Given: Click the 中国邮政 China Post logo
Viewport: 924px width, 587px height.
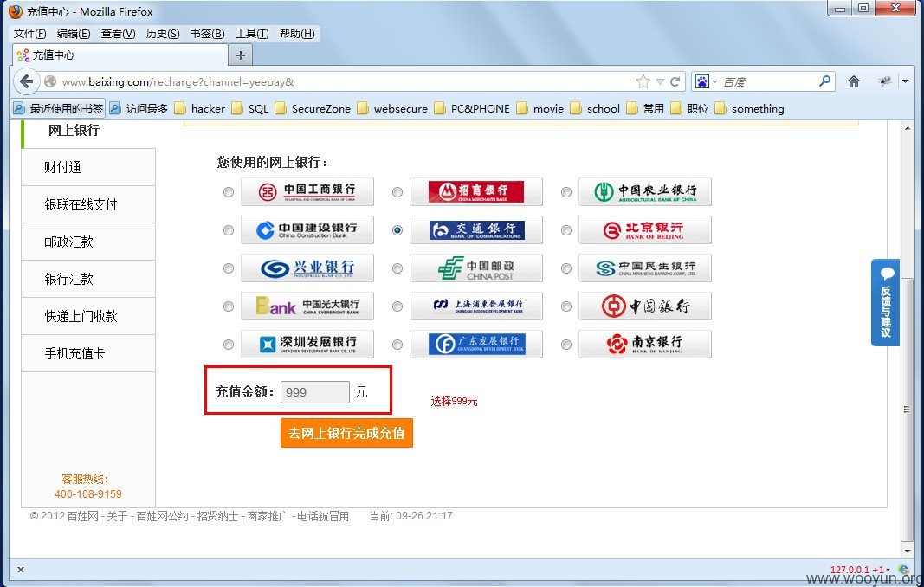Looking at the screenshot, I should [x=476, y=268].
